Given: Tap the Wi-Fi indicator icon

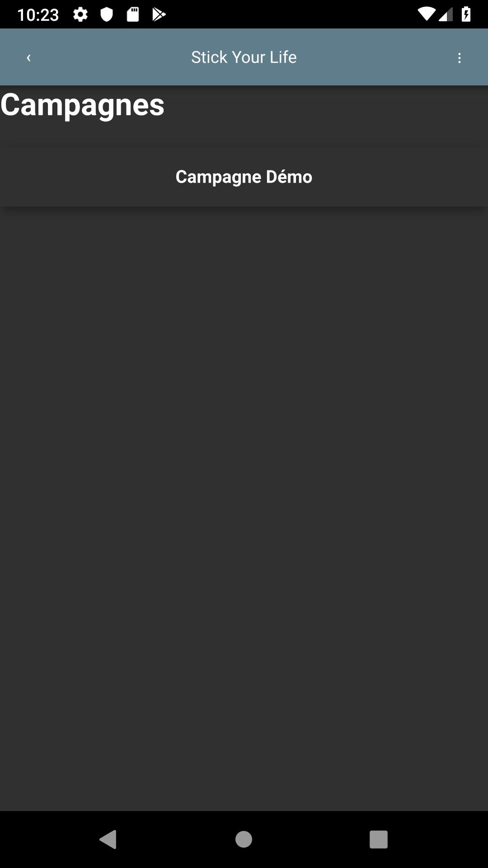Looking at the screenshot, I should (x=426, y=14).
